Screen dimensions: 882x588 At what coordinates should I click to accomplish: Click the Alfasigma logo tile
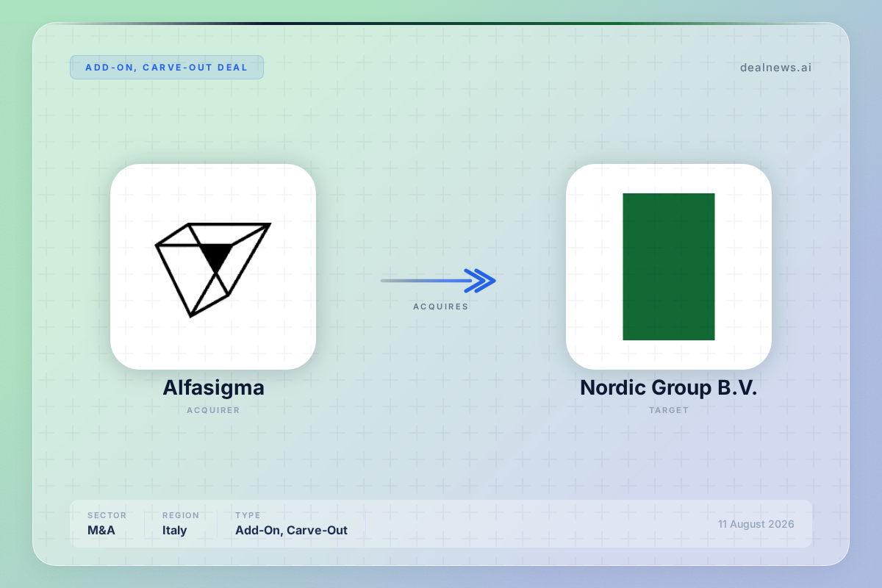[x=213, y=267]
